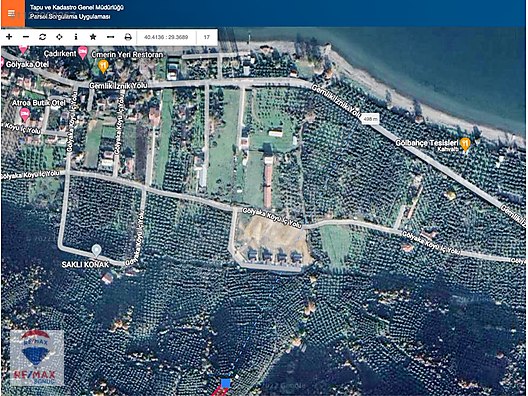The width and height of the screenshot is (528, 396).
Task: Click the blue parcel marker square
Action: pos(226,383)
